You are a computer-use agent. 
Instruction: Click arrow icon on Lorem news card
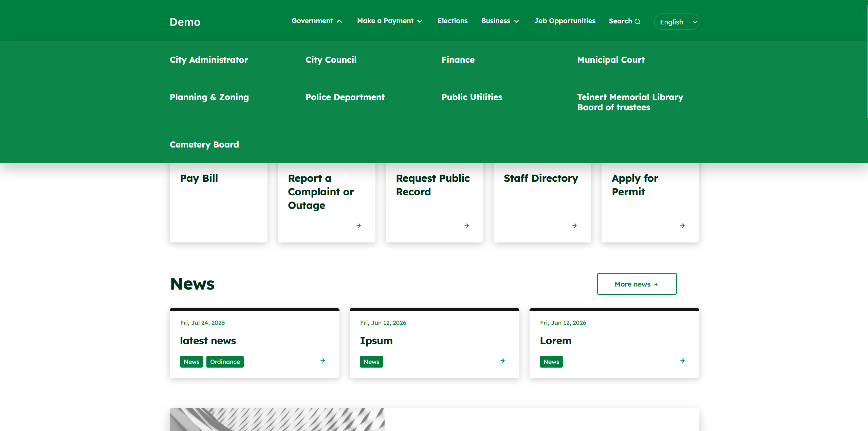pos(682,360)
